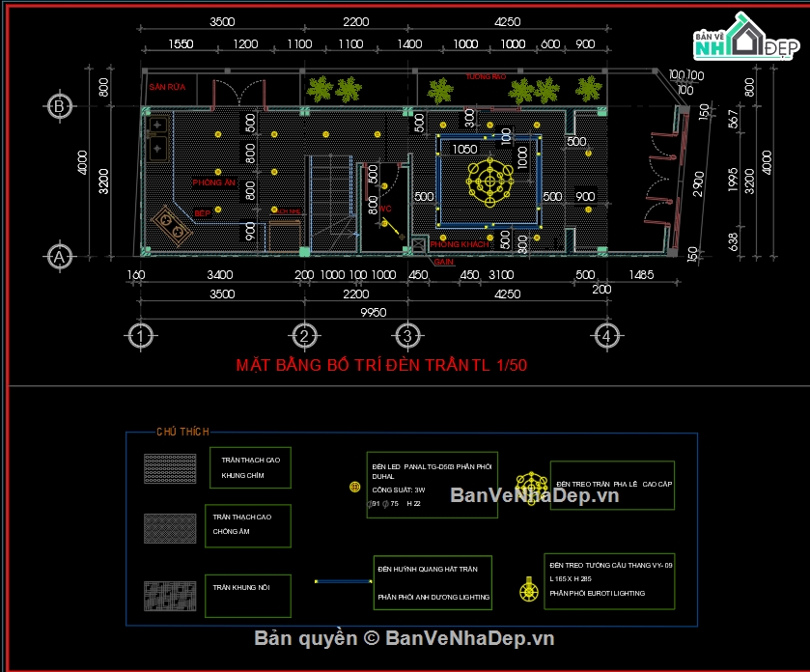The width and height of the screenshot is (810, 672).
Task: Click the CHÚ THÍCH legend heading
Action: (182, 433)
